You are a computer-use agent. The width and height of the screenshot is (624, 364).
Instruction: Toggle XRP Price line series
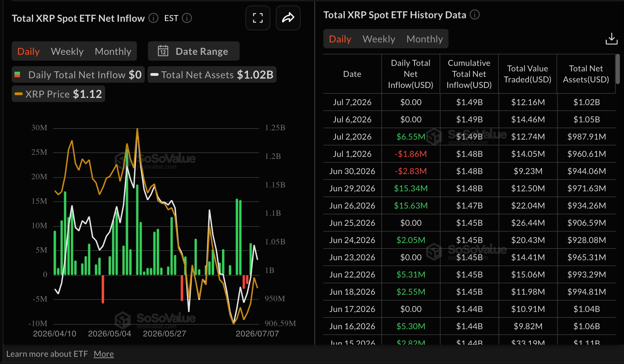pos(58,94)
